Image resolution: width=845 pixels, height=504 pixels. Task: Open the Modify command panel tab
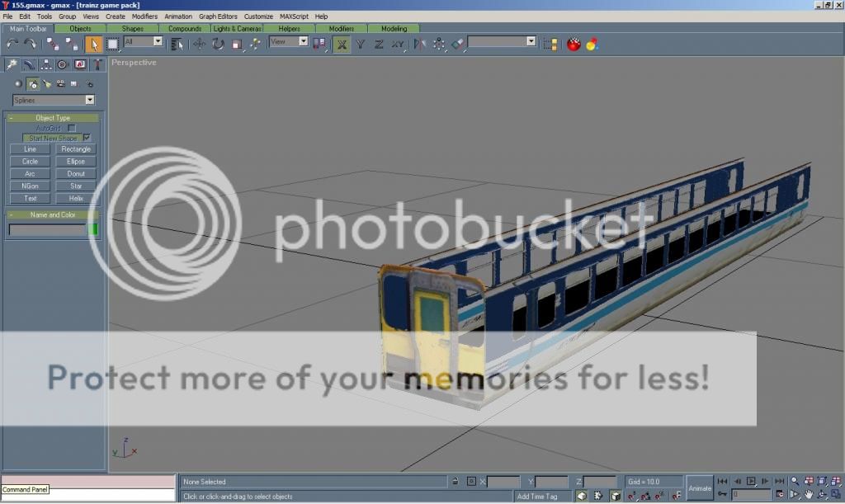pos(29,64)
